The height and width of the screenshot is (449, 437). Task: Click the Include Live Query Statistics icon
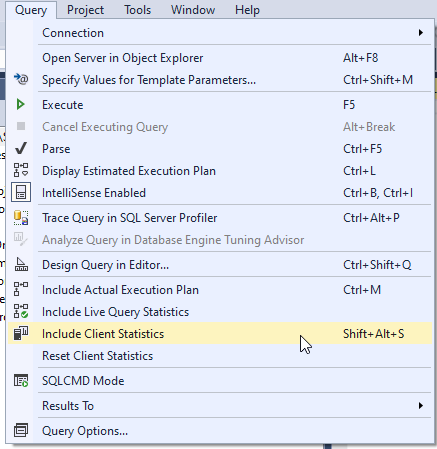[21, 311]
